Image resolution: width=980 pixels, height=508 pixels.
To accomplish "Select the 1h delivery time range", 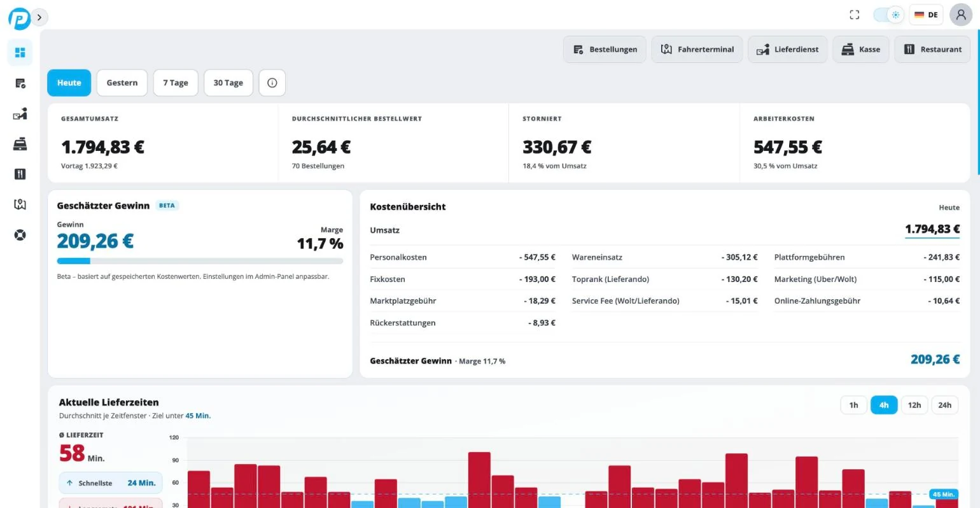I will 854,405.
